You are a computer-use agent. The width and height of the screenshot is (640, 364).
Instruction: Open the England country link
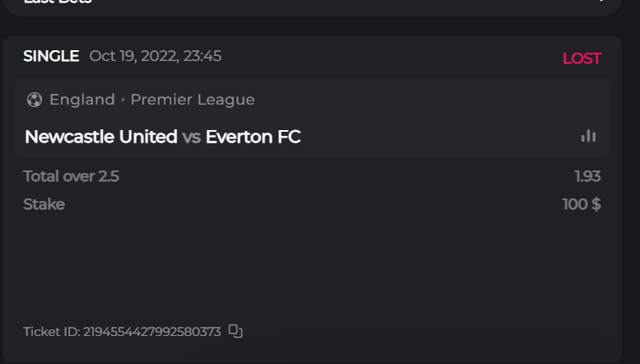coord(82,100)
